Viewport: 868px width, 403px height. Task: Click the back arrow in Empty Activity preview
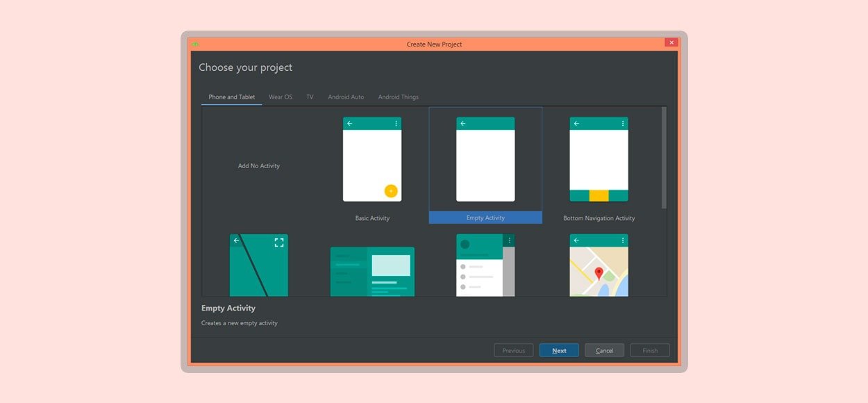(x=463, y=124)
